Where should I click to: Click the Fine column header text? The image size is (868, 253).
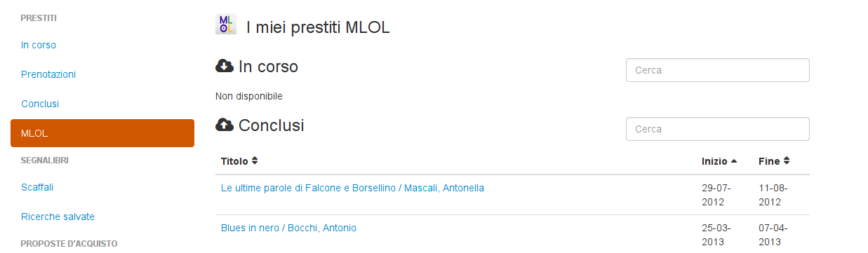pos(769,161)
